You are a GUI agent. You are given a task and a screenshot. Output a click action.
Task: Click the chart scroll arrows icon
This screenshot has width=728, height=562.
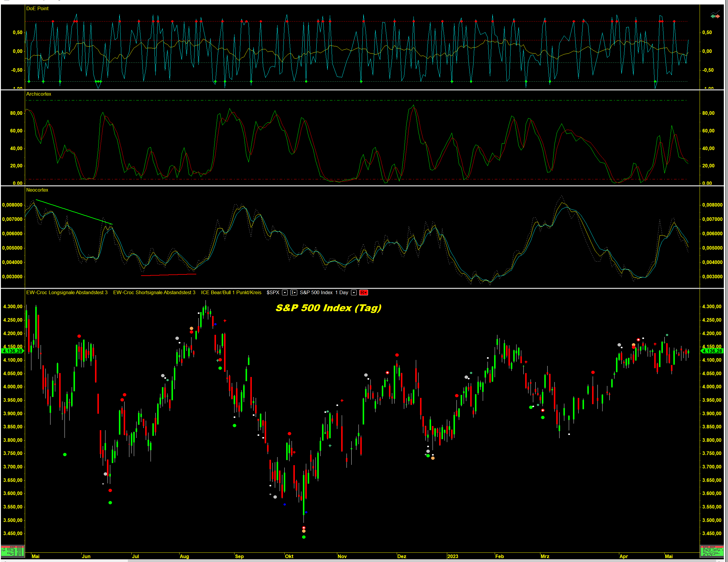coord(715,15)
